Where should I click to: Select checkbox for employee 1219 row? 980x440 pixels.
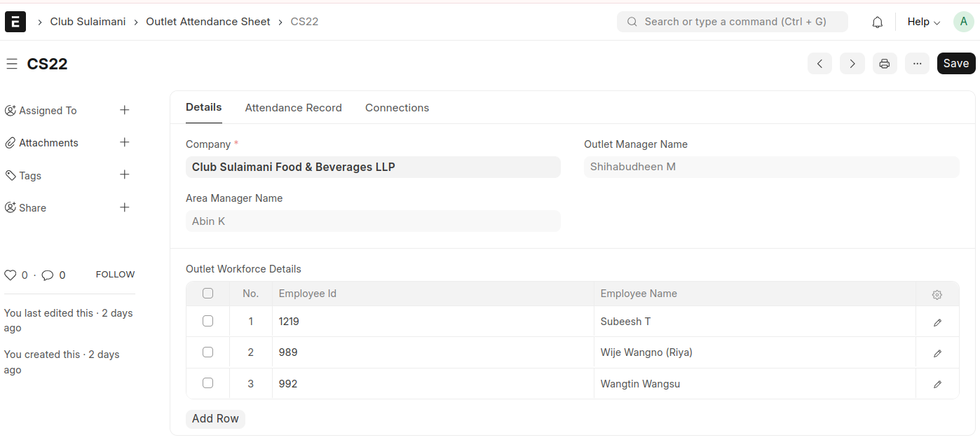[207, 321]
